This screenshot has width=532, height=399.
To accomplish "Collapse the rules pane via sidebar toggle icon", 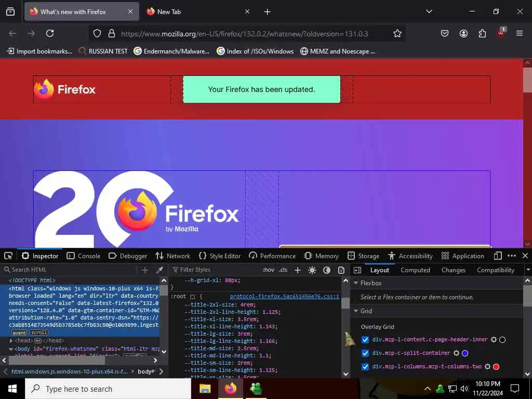I will (x=357, y=270).
